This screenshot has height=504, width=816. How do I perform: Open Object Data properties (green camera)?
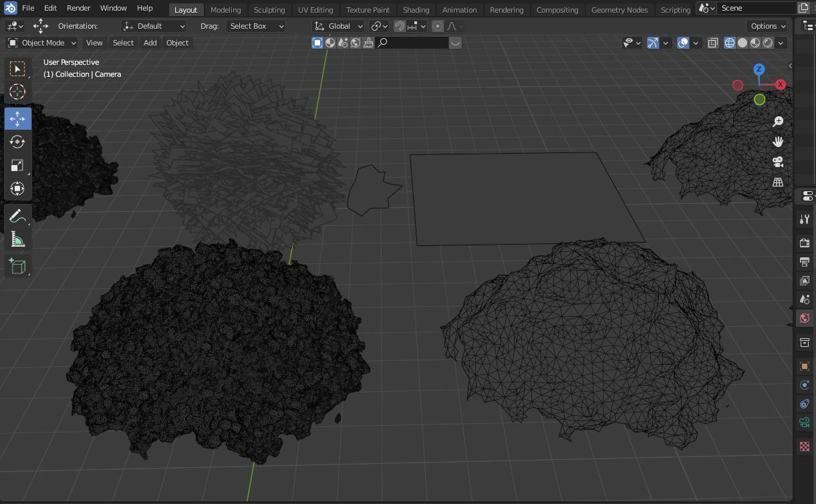[x=805, y=422]
